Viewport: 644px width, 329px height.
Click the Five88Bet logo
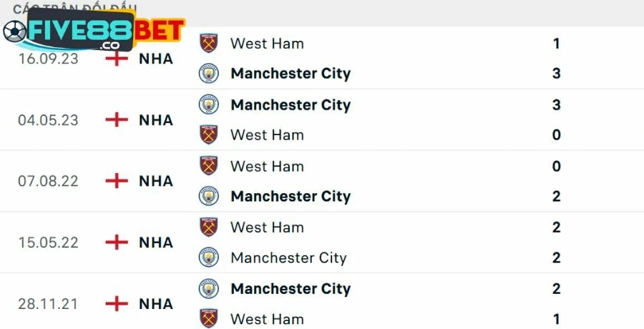coord(93,31)
